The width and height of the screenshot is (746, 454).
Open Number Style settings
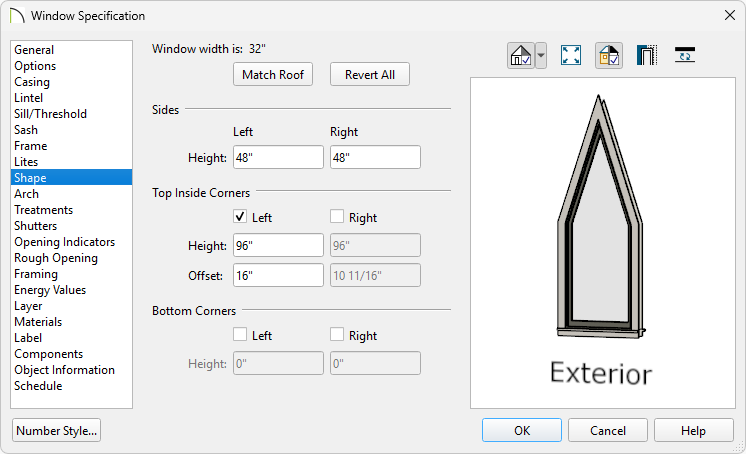tap(56, 430)
